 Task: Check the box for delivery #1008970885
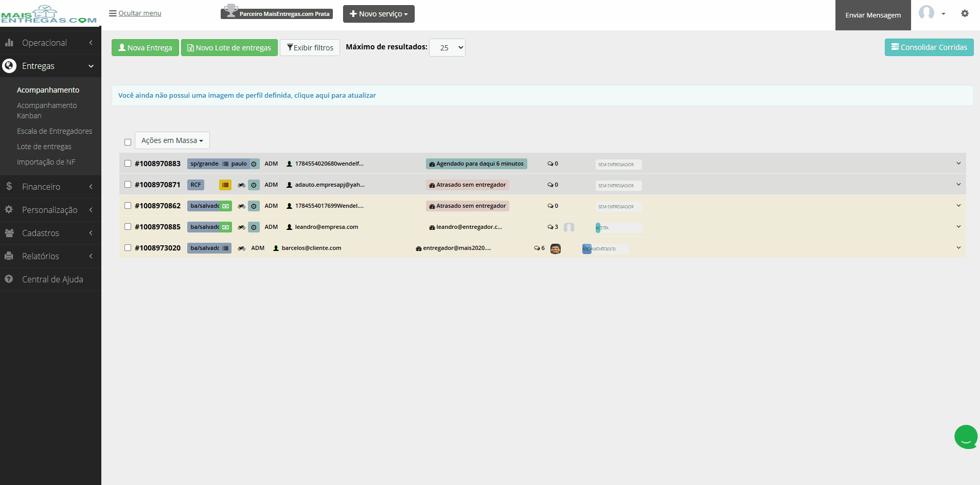128,227
